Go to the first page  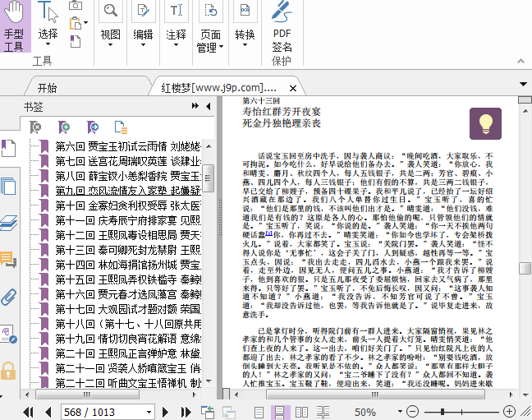click(x=29, y=412)
